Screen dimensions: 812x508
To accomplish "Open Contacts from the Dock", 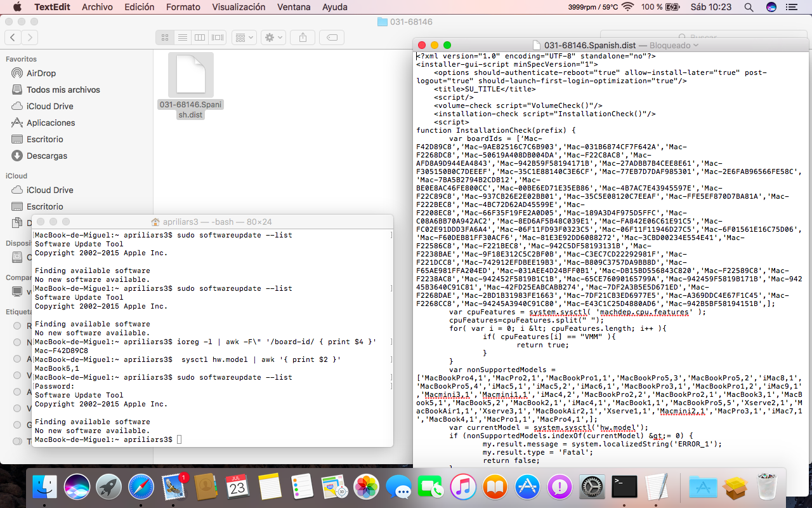I will tap(206, 487).
